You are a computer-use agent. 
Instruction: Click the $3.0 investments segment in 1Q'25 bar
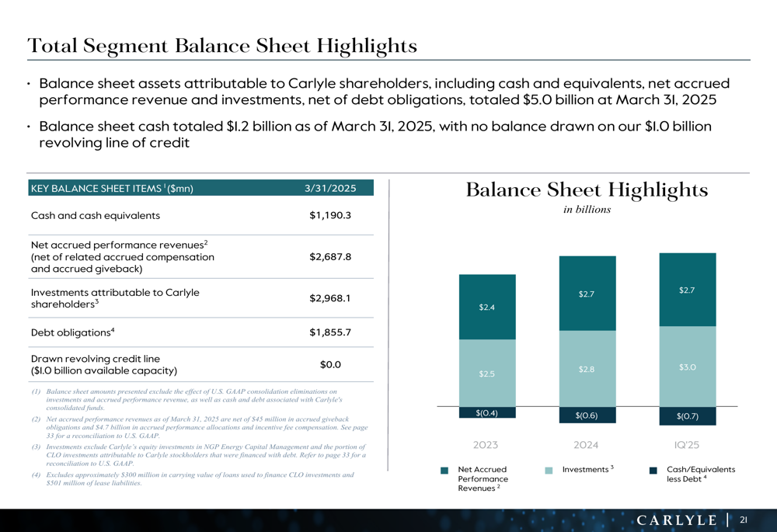688,367
